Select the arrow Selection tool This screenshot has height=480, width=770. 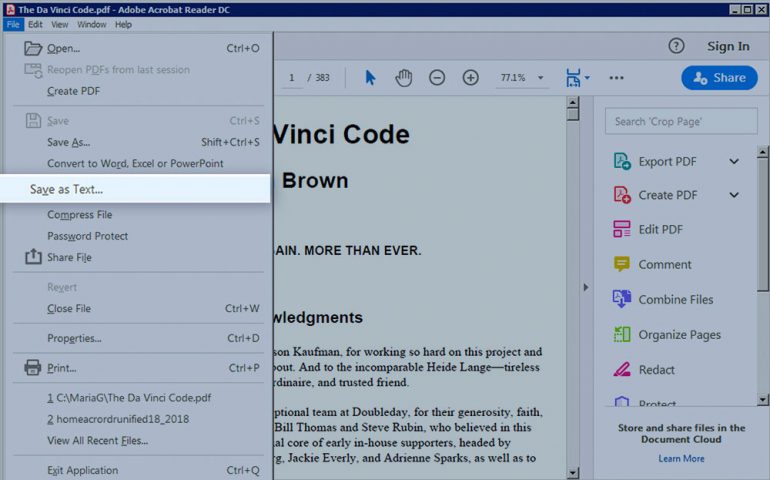371,78
